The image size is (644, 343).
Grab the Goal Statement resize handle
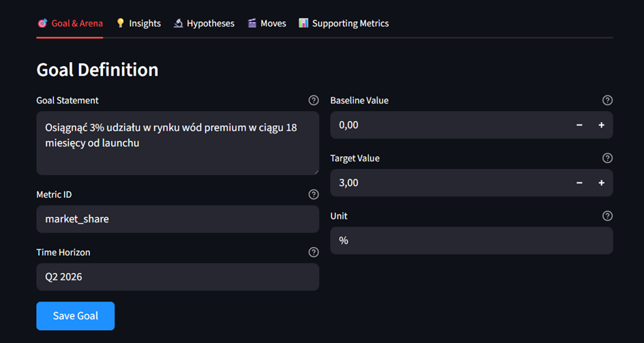pyautogui.click(x=316, y=172)
